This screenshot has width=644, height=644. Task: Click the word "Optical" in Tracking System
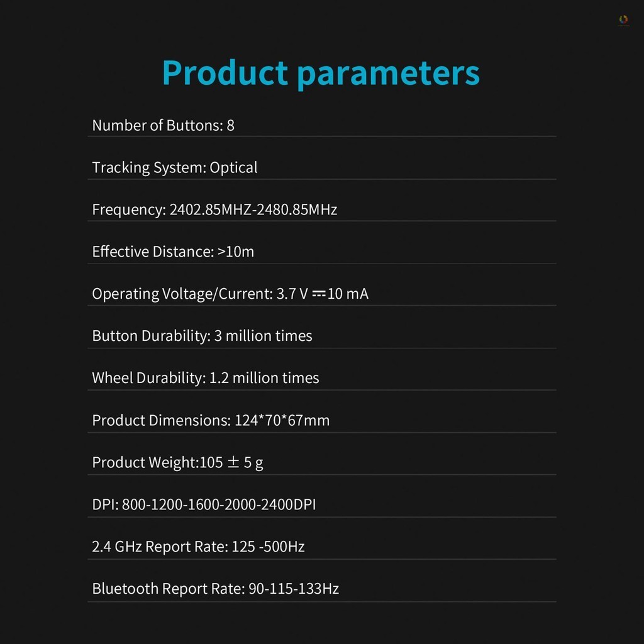[233, 167]
